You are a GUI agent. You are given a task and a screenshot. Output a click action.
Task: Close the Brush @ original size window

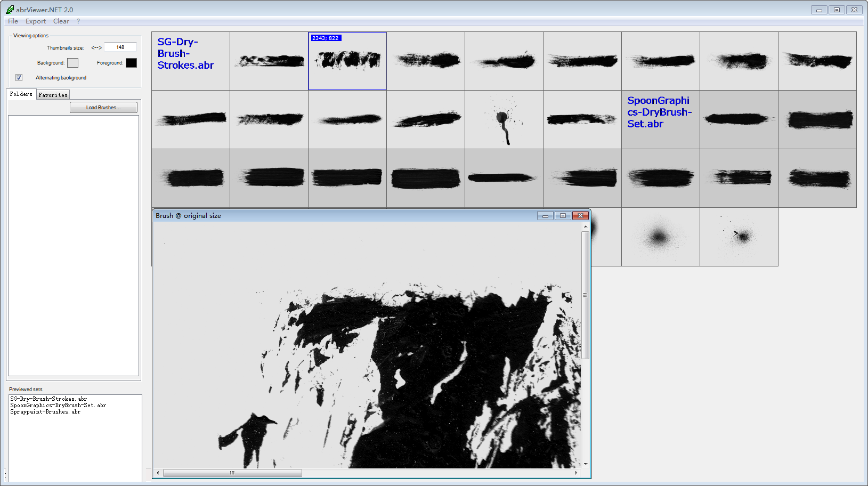580,216
